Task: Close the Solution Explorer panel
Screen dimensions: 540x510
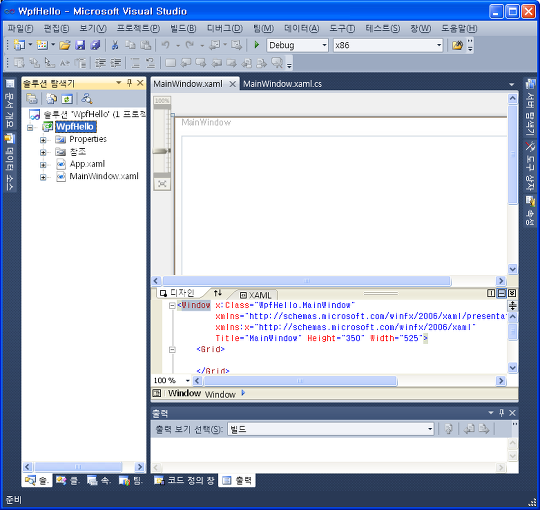Action: (140, 83)
